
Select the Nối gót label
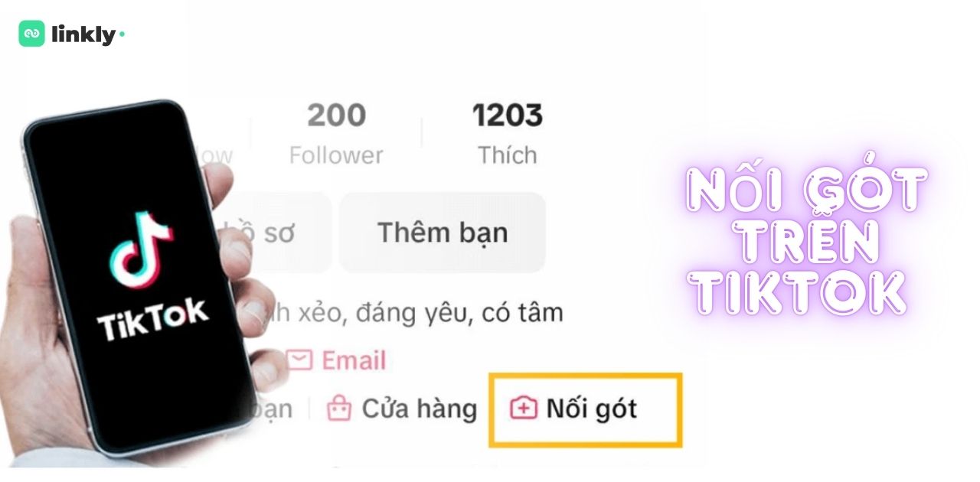pos(591,409)
